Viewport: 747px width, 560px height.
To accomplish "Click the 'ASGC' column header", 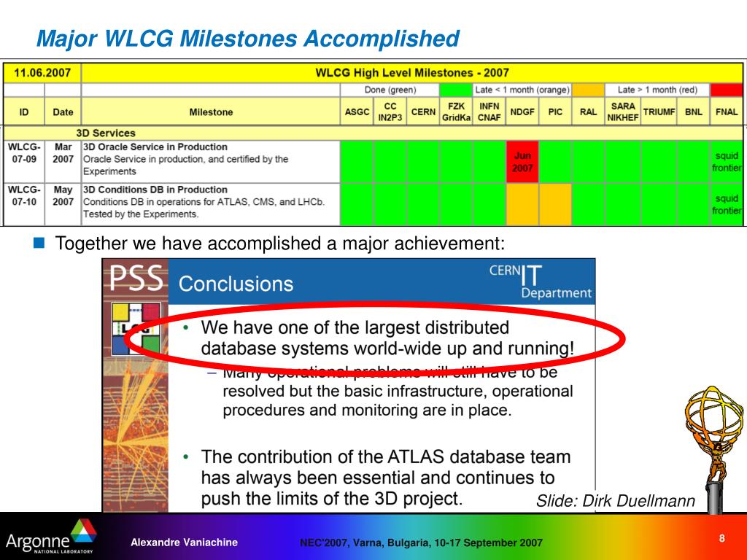I will click(357, 112).
